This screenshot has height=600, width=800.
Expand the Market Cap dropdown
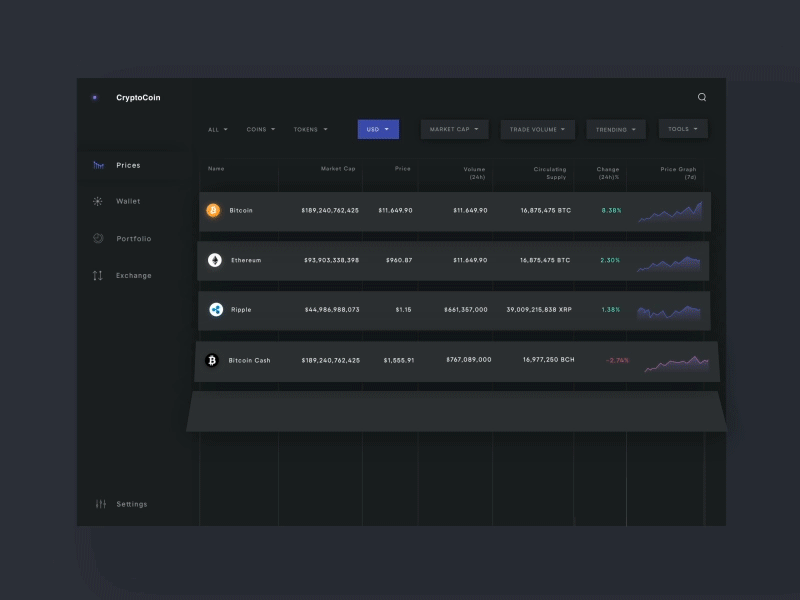(x=454, y=129)
